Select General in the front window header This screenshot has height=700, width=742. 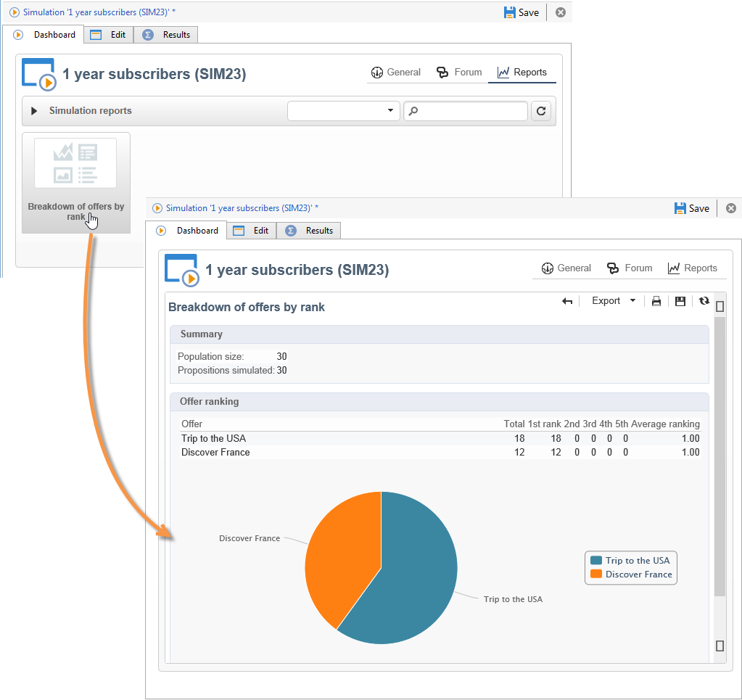coord(566,268)
